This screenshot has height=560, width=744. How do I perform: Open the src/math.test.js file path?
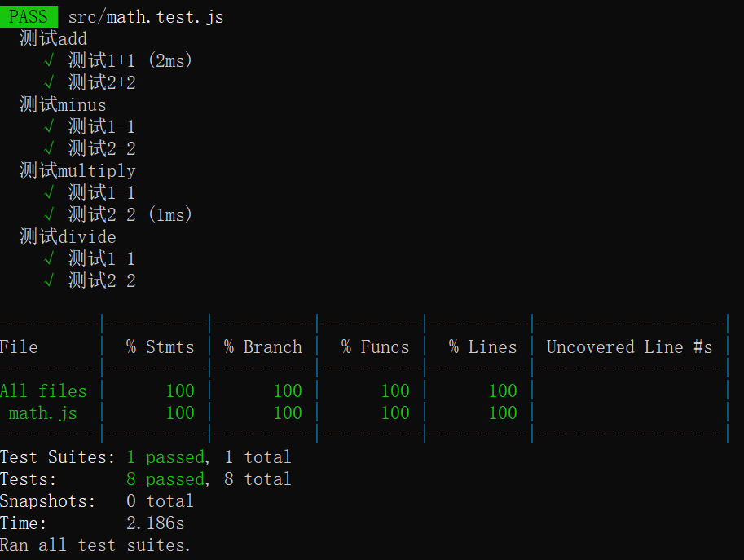point(145,16)
